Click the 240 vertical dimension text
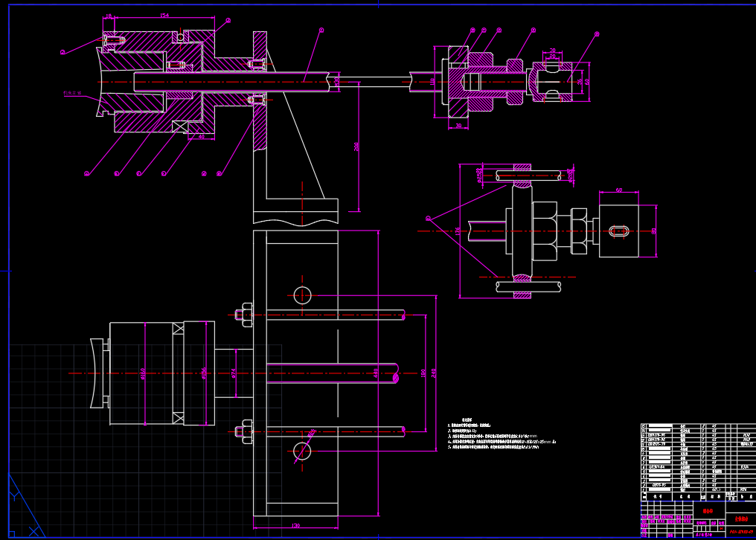 pyautogui.click(x=435, y=373)
